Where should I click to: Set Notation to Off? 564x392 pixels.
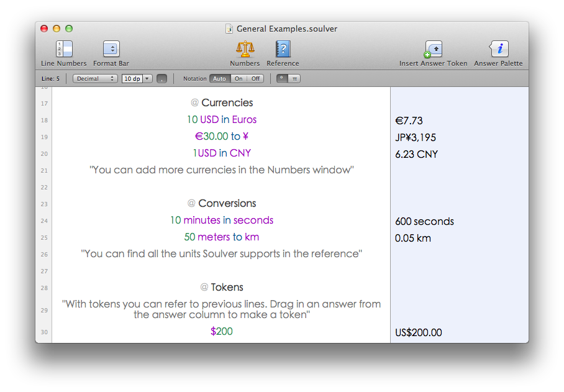(255, 79)
